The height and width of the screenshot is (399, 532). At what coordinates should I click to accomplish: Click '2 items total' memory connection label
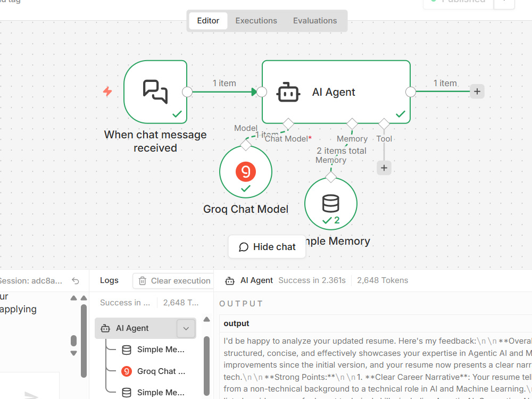tap(342, 151)
